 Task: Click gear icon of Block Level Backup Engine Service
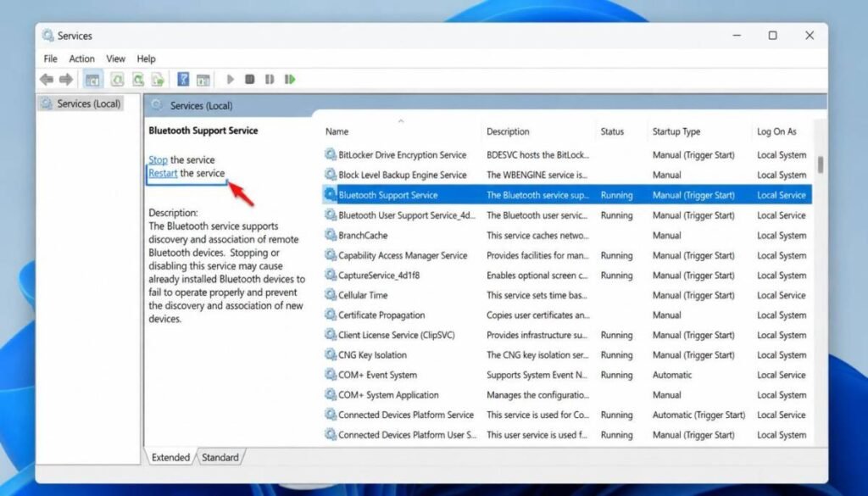click(x=331, y=175)
